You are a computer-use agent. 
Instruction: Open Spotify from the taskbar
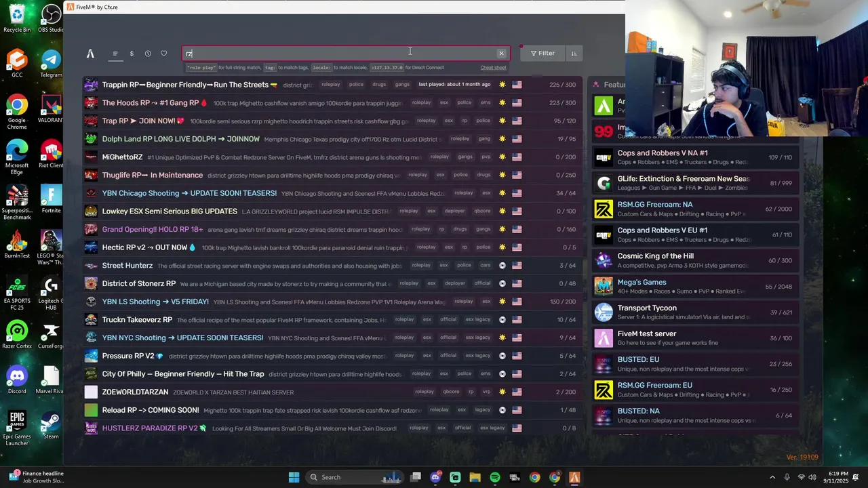(495, 477)
